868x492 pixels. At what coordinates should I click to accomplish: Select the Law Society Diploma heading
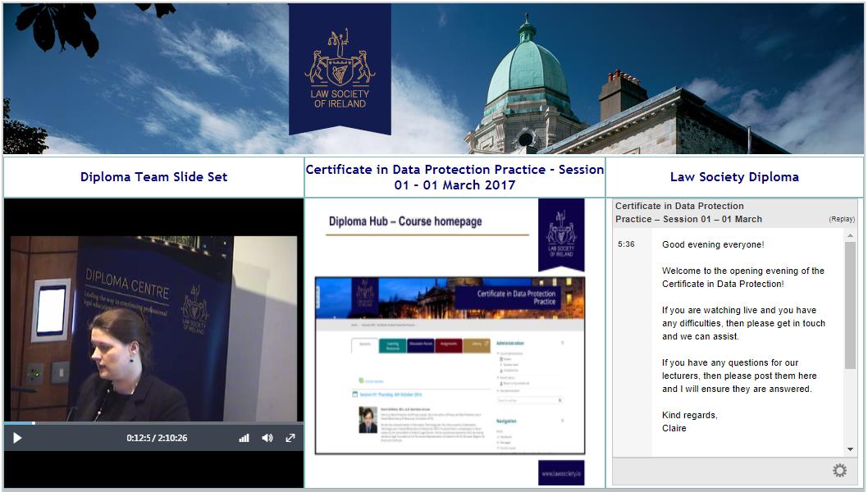[733, 176]
